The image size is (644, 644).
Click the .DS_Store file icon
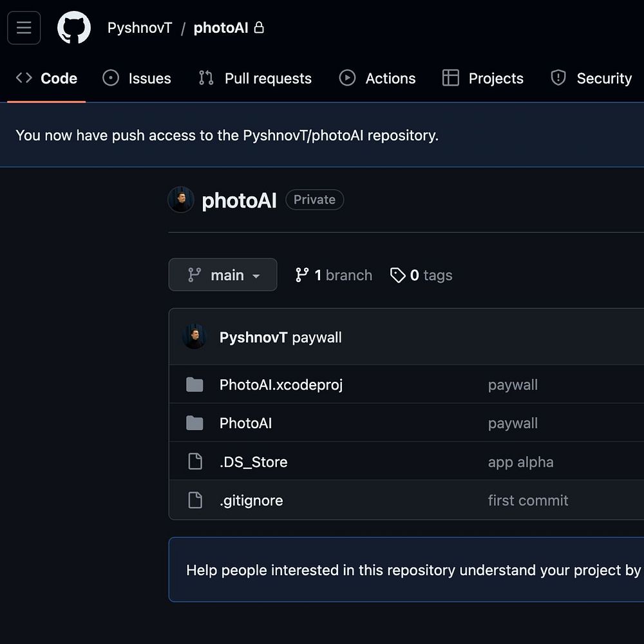pyautogui.click(x=194, y=462)
